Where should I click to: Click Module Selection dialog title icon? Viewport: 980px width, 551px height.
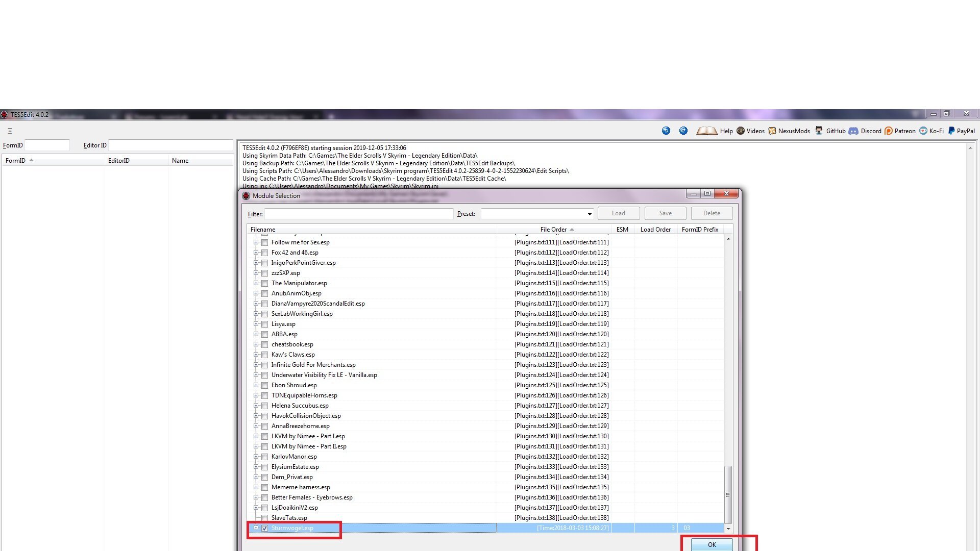(x=246, y=196)
